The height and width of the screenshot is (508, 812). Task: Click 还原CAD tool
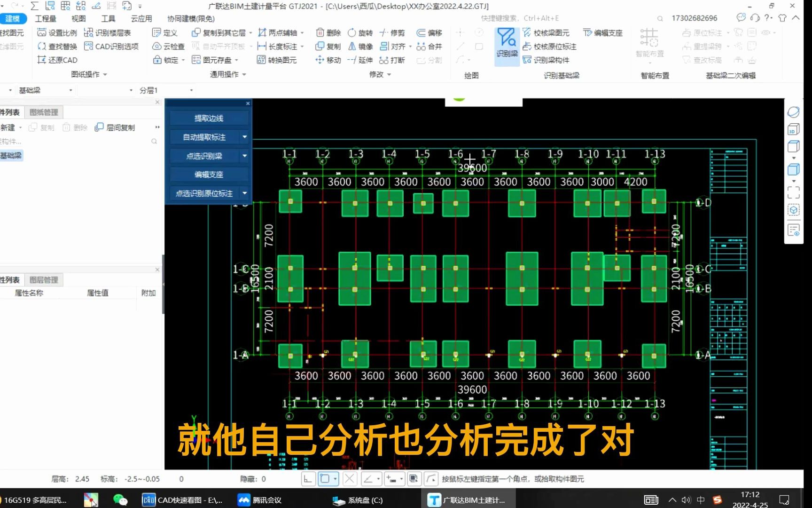[x=57, y=60]
